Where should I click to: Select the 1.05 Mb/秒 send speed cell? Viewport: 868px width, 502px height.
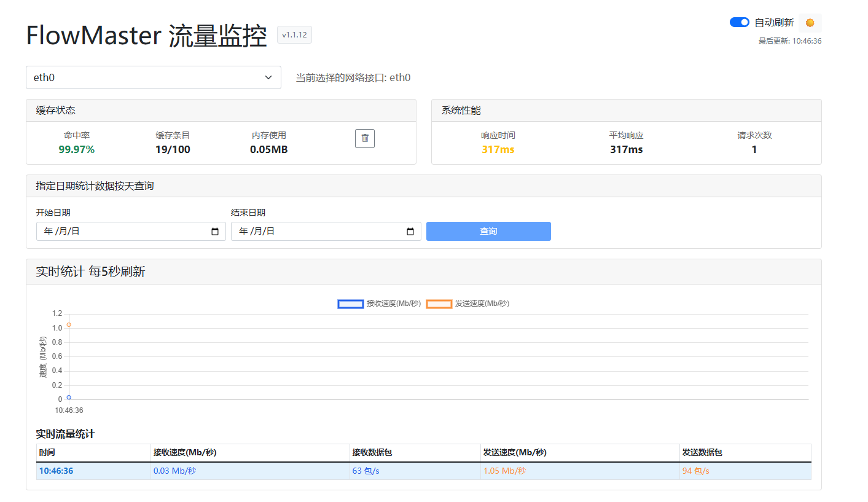click(580, 471)
